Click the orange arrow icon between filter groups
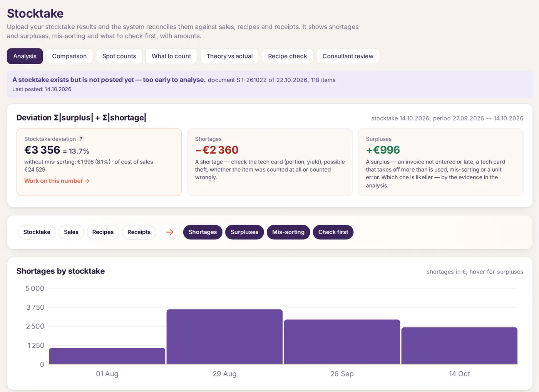 (x=170, y=232)
